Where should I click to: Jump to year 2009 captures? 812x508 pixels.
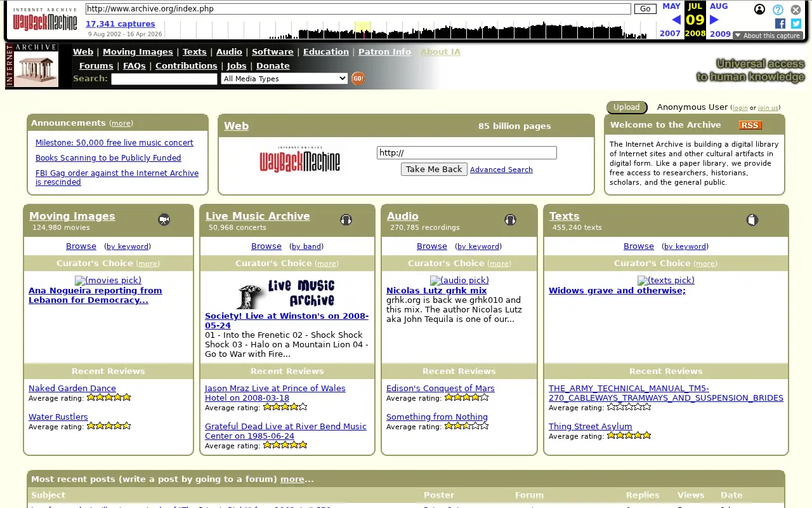720,34
